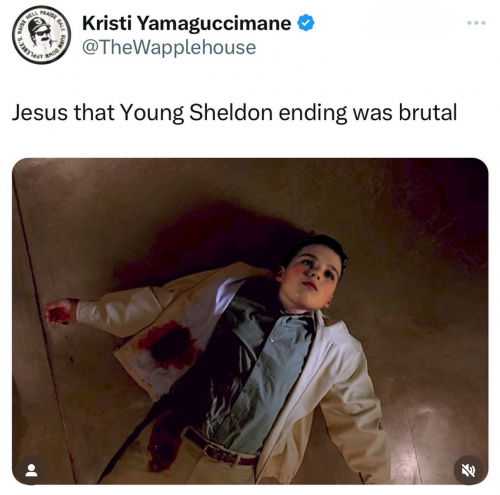Open the tweet text about Young Sheldon

click(234, 112)
